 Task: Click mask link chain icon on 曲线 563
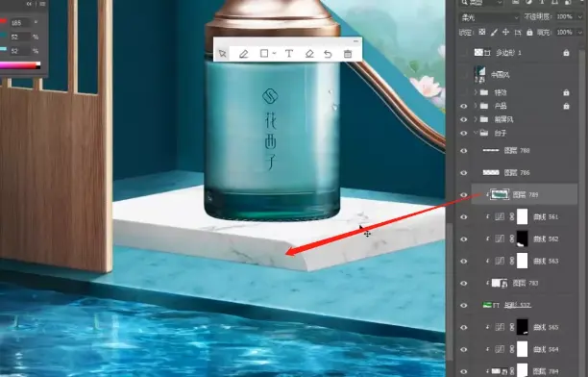click(x=511, y=262)
